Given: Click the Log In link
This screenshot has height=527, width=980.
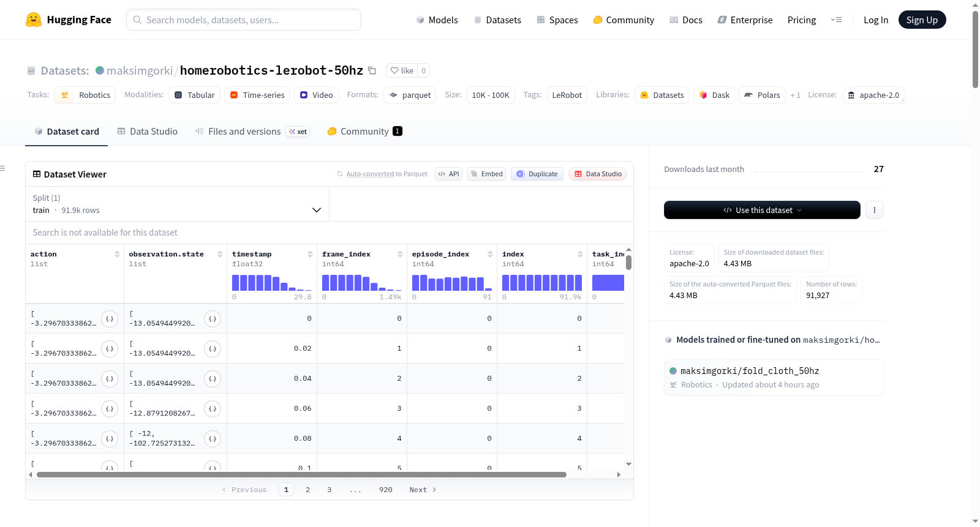Looking at the screenshot, I should coord(876,20).
